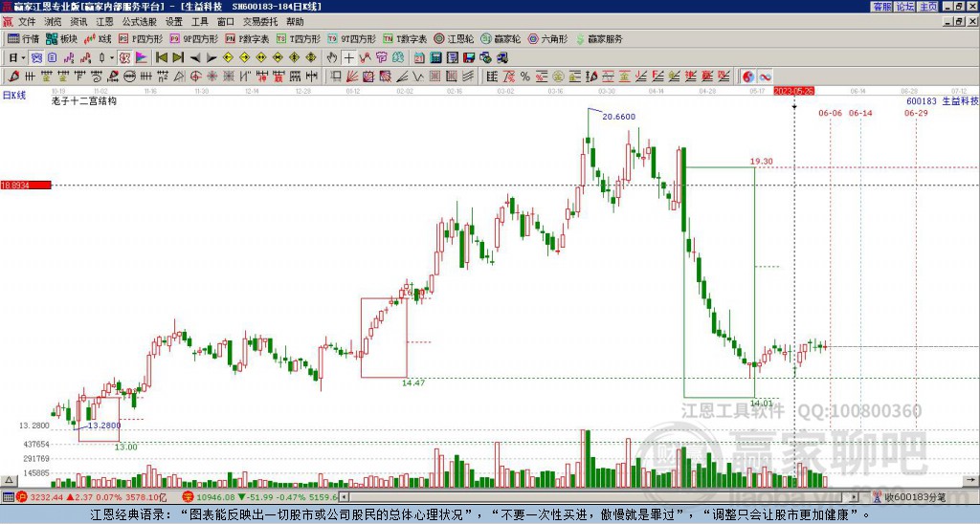Click the highlighted 2023-05-26 date marker
Screen dimensions: 980x524
pyautogui.click(x=793, y=91)
